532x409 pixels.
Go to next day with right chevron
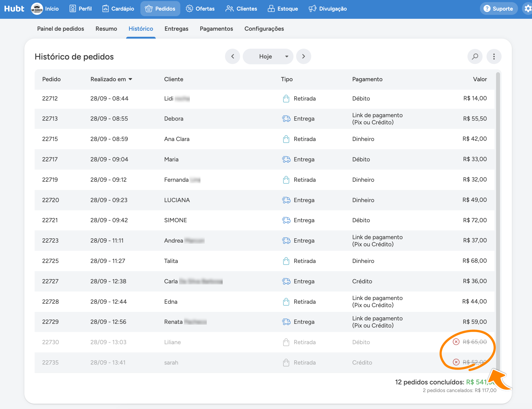pos(304,56)
